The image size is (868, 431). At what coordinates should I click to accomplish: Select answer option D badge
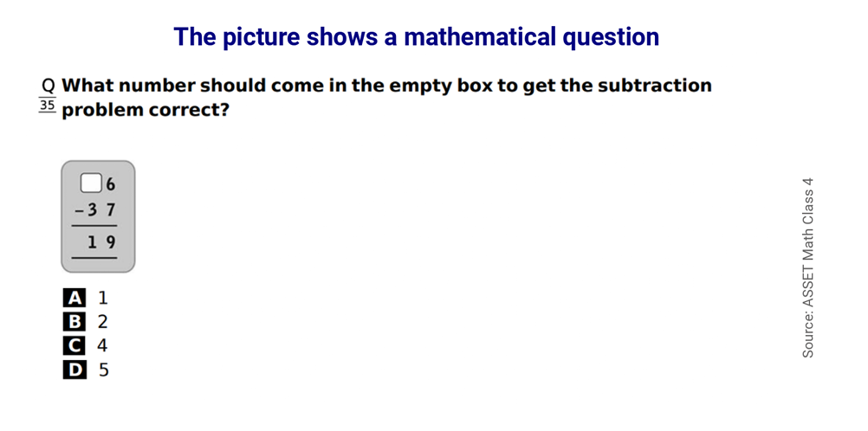click(x=74, y=369)
